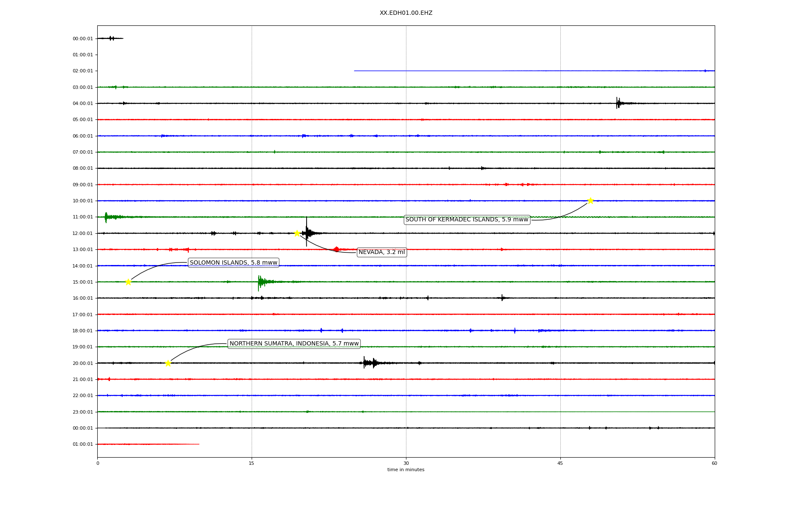Click the Northern Sumatra yellow star marker
Image resolution: width=812 pixels, height=508 pixels.
pyautogui.click(x=168, y=363)
